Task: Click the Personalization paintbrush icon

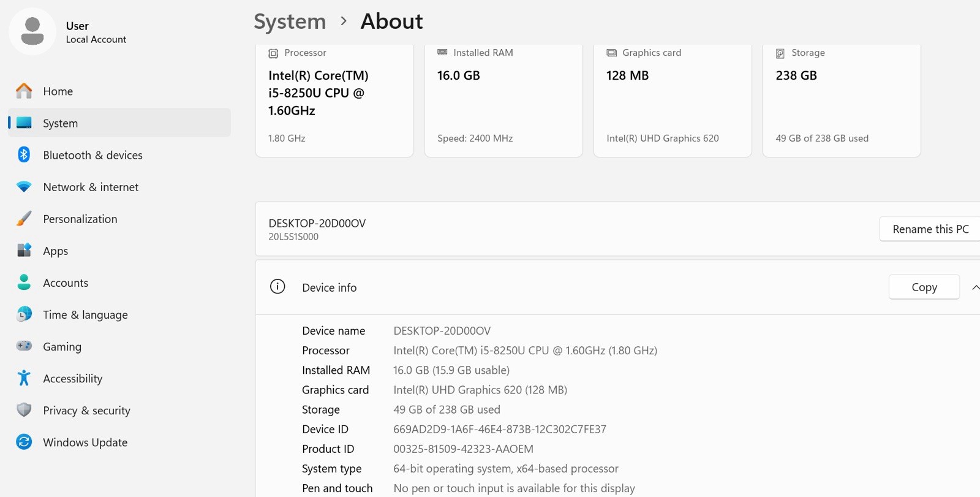Action: click(24, 218)
